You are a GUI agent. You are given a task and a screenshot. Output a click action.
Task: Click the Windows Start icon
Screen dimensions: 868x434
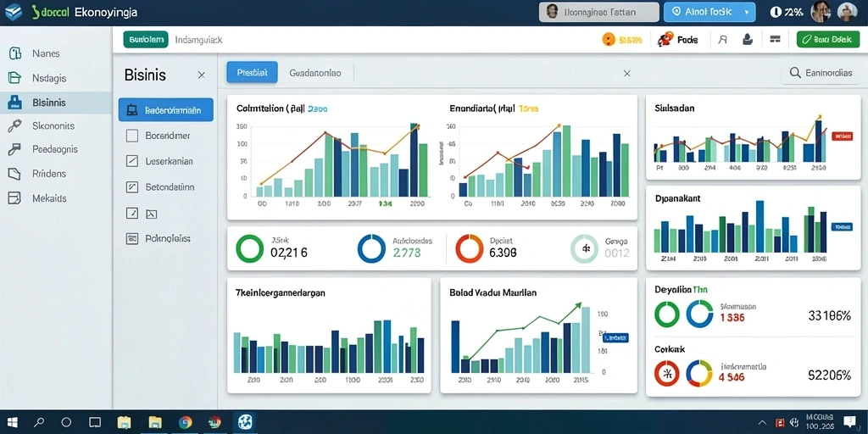point(12,422)
